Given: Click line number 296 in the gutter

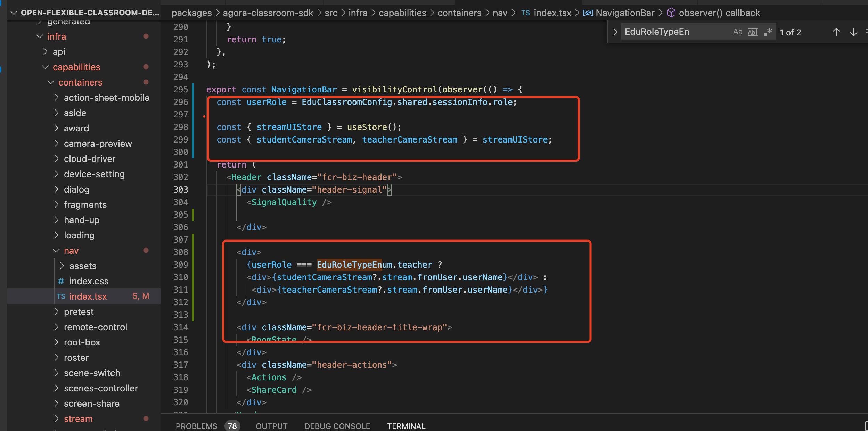Looking at the screenshot, I should (181, 102).
